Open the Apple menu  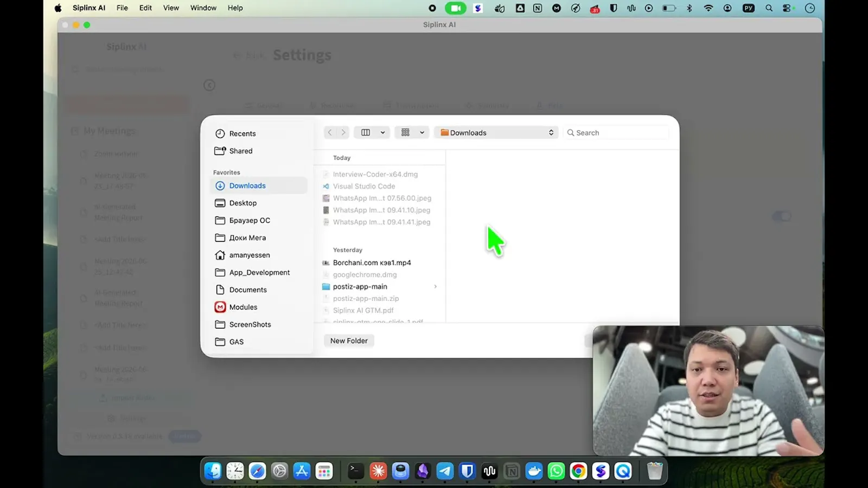[58, 8]
